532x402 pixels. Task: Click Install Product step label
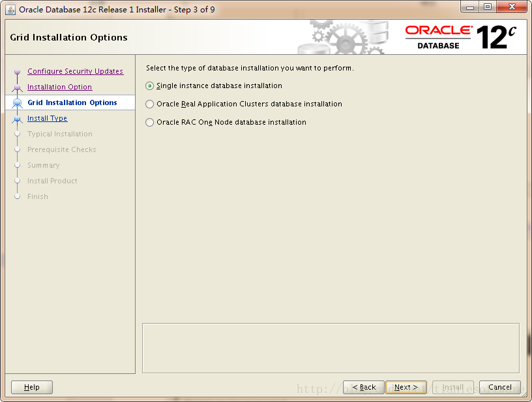click(x=52, y=181)
